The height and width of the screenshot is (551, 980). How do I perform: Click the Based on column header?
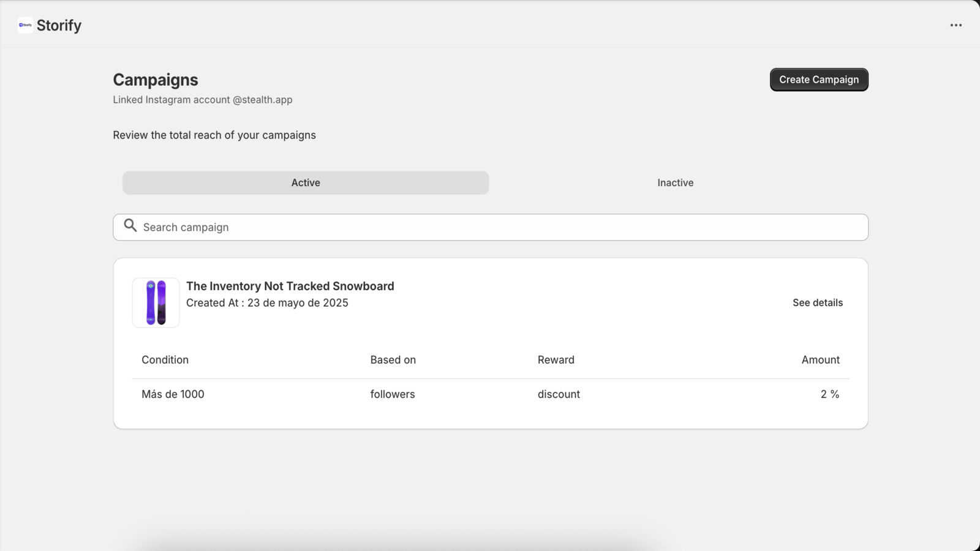393,359
